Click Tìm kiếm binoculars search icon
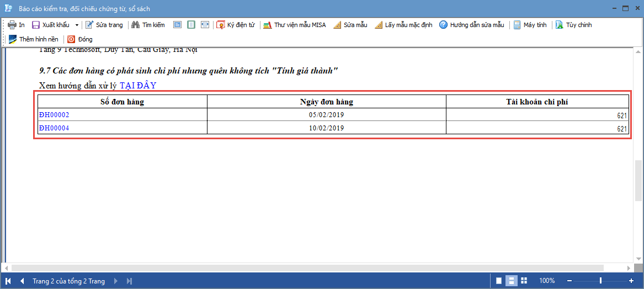The height and width of the screenshot is (289, 644). 135,25
